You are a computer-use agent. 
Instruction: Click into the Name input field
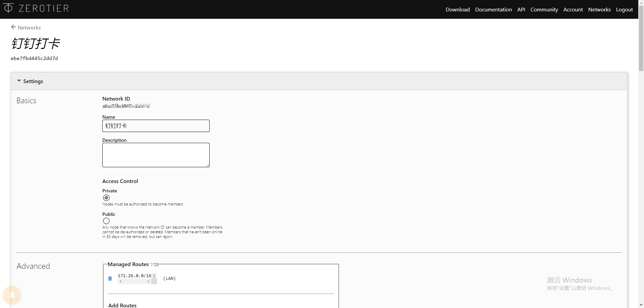click(156, 126)
